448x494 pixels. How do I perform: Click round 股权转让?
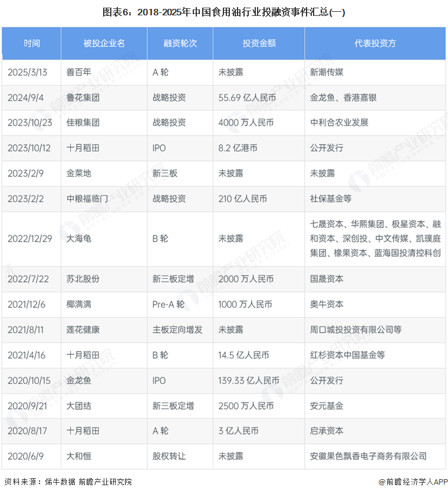[x=169, y=456]
